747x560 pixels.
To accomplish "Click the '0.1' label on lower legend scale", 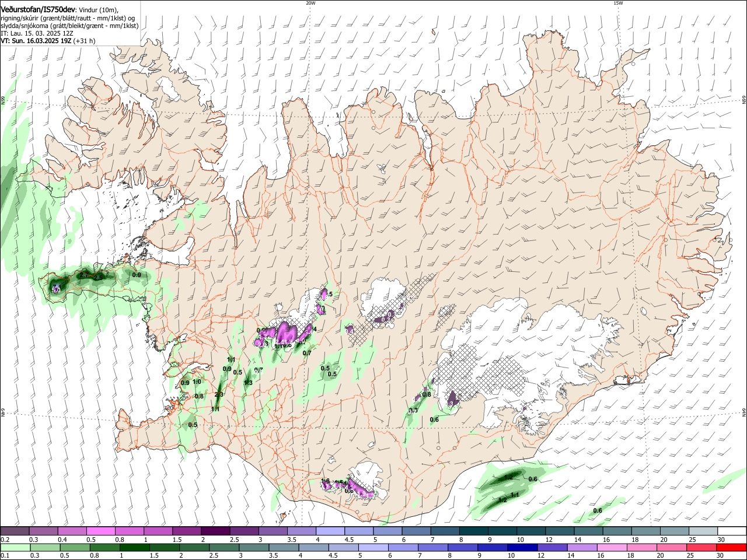I will (5, 556).
